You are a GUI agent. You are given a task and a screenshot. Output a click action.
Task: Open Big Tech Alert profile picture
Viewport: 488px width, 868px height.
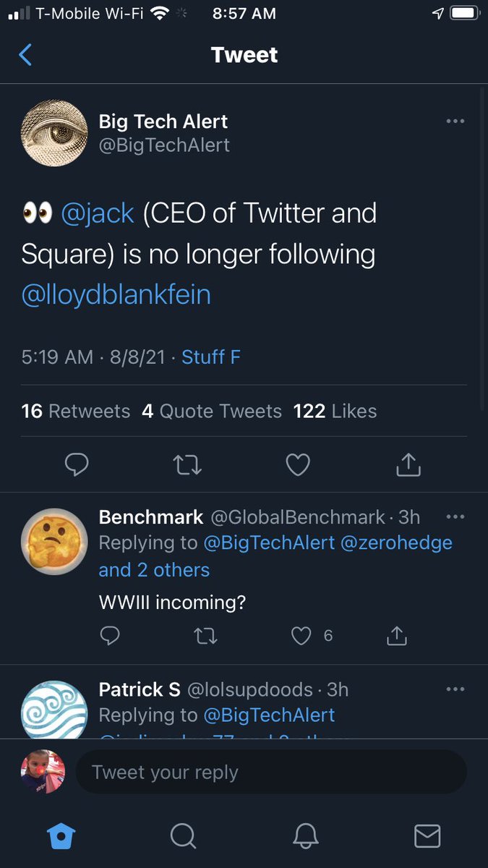(54, 133)
